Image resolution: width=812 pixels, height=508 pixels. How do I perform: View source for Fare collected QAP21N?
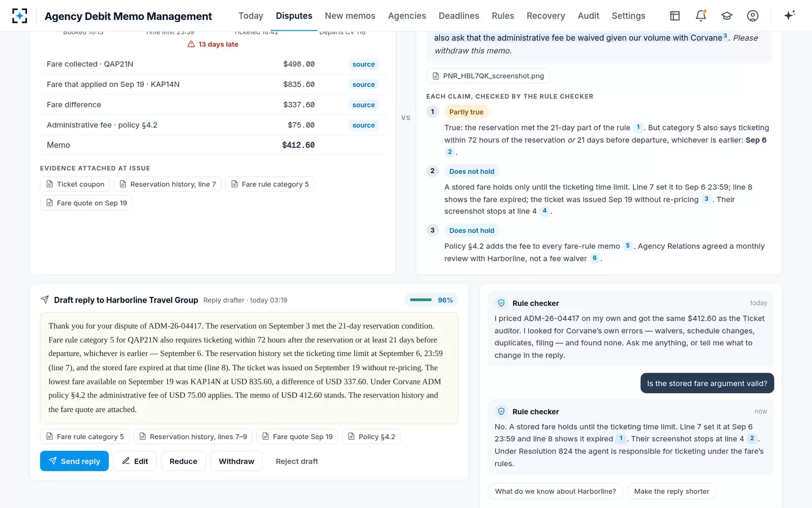point(364,64)
